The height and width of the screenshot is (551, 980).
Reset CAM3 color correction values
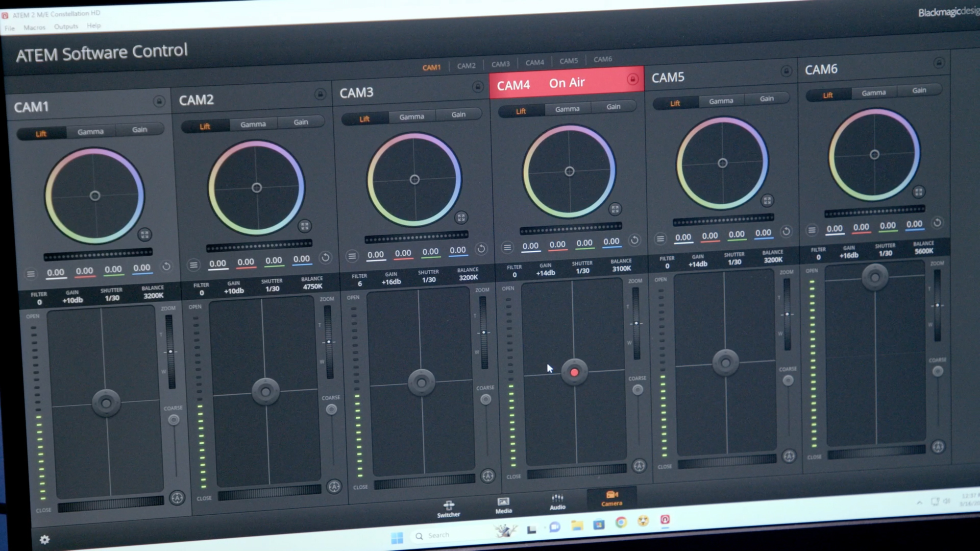(481, 249)
